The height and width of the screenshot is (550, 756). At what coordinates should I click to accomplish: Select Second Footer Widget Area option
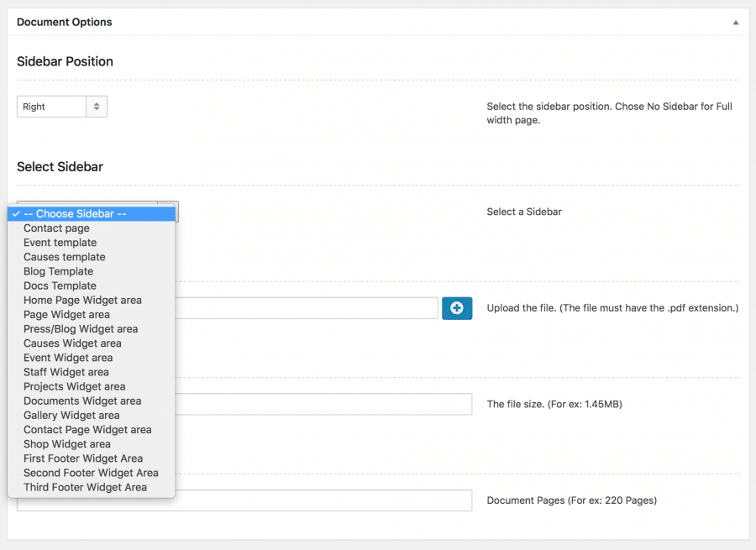point(92,473)
